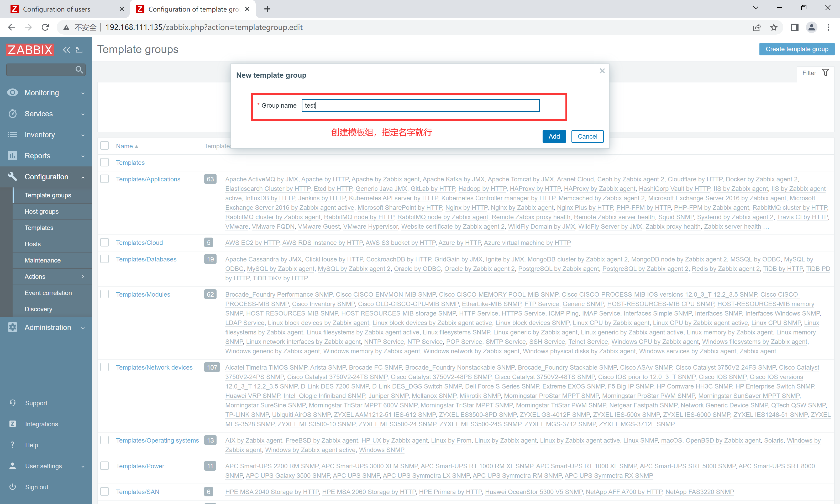This screenshot has width=840, height=504.
Task: Open the browser tab search dropdown
Action: pyautogui.click(x=755, y=8)
